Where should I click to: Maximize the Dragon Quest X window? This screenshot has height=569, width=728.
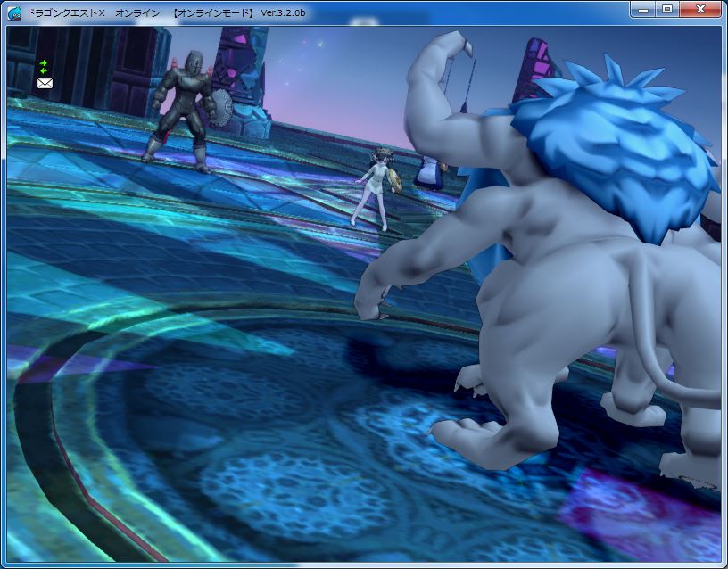coord(667,10)
